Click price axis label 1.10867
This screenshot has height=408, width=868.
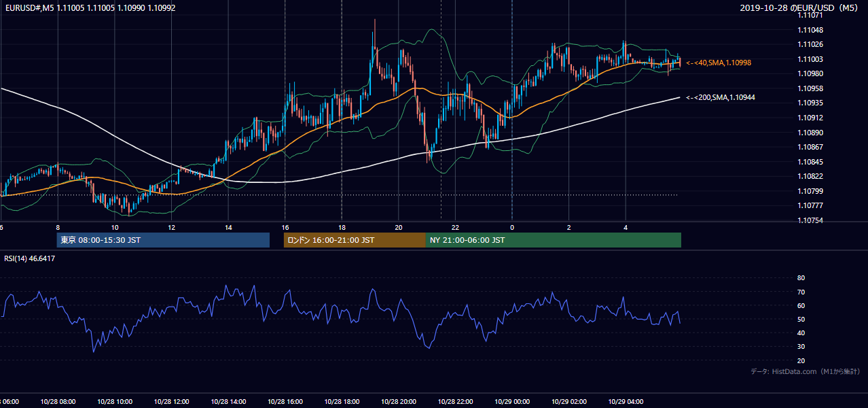pos(811,148)
